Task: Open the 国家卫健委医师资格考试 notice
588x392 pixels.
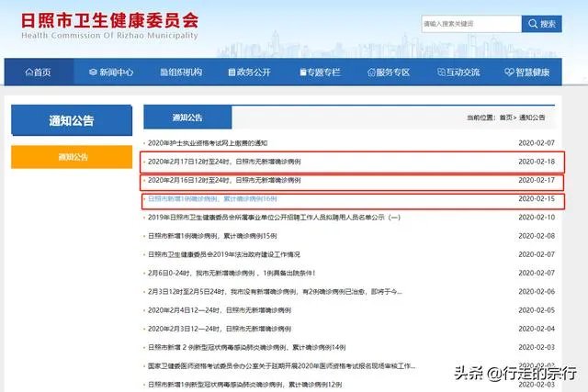Action: 282,366
